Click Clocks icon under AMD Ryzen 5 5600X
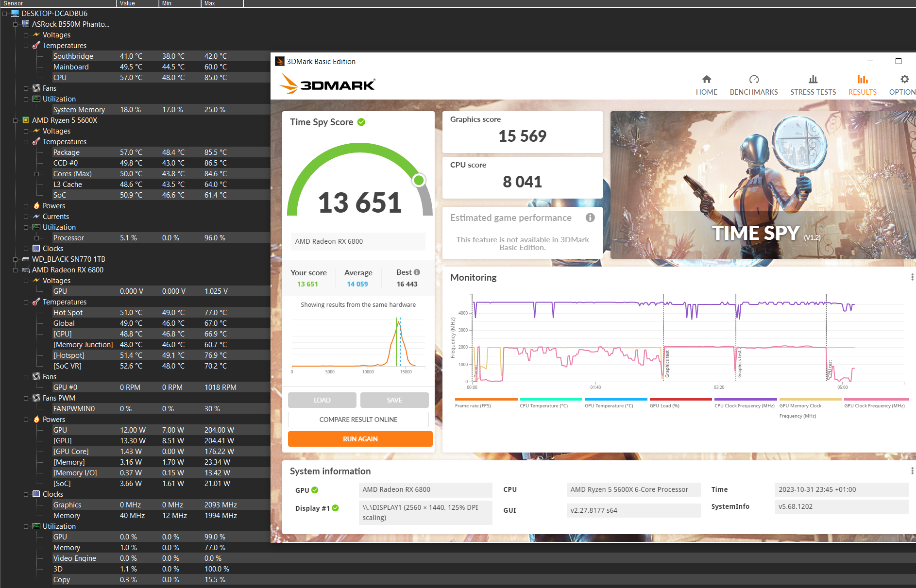Screen dimensions: 916x588 coord(36,248)
